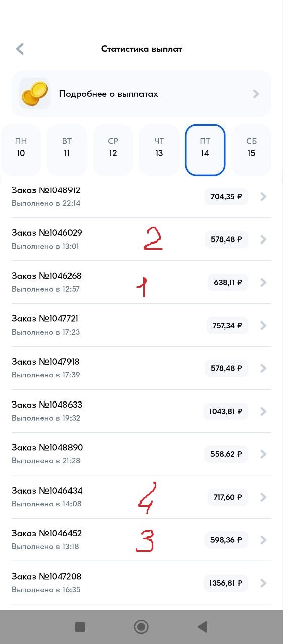Tap the Android back triangle button
283x644 pixels.
(x=202, y=627)
